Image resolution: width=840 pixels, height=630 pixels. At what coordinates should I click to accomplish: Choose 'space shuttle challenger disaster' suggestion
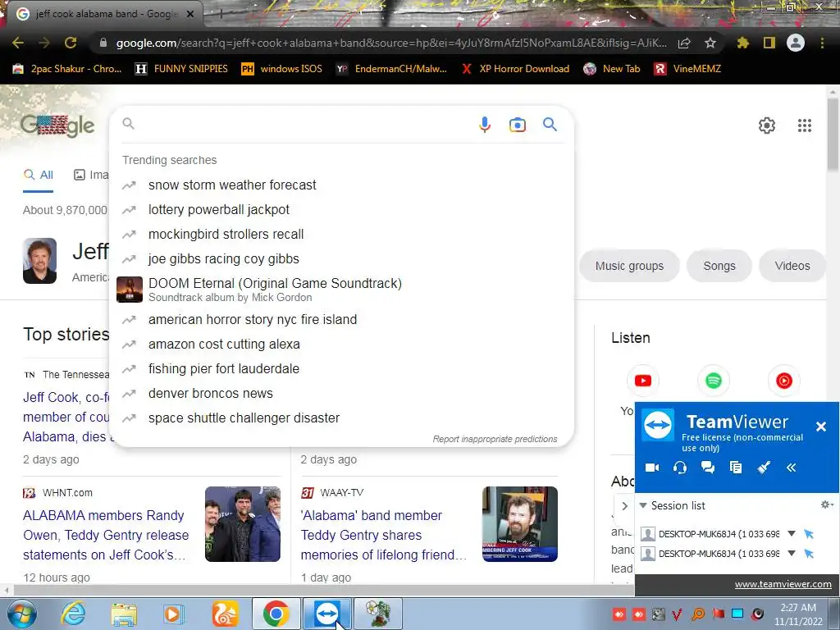341,418
